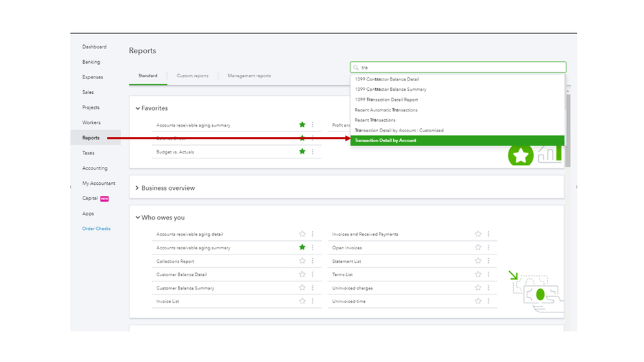Switch to the Custom reports tab
644x362 pixels.
[193, 76]
